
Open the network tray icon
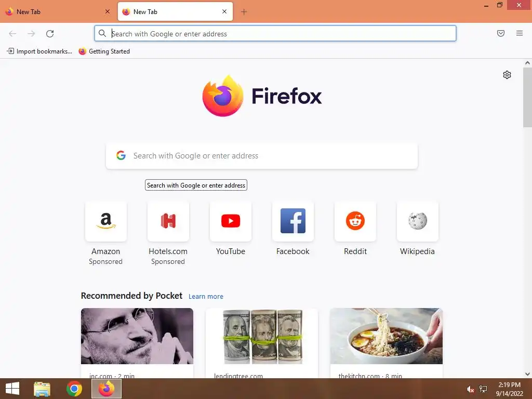point(483,389)
